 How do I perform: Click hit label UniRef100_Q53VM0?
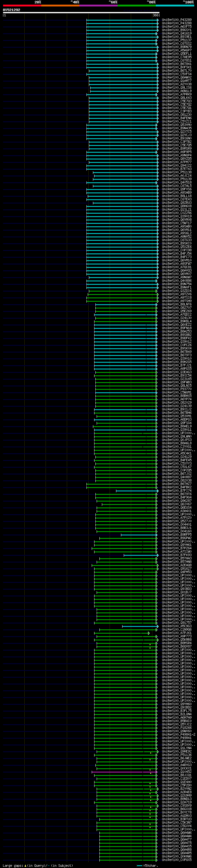(176, 125)
